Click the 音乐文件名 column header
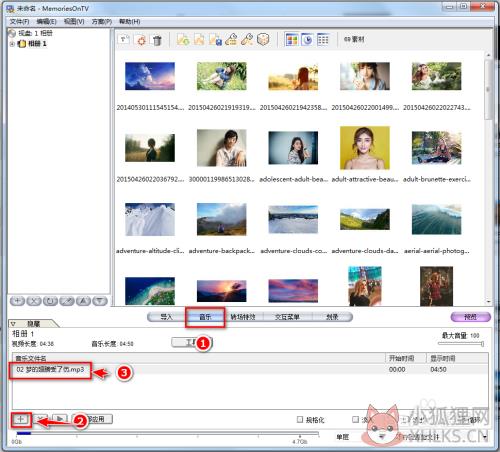The height and width of the screenshot is (452, 500). pyautogui.click(x=199, y=358)
